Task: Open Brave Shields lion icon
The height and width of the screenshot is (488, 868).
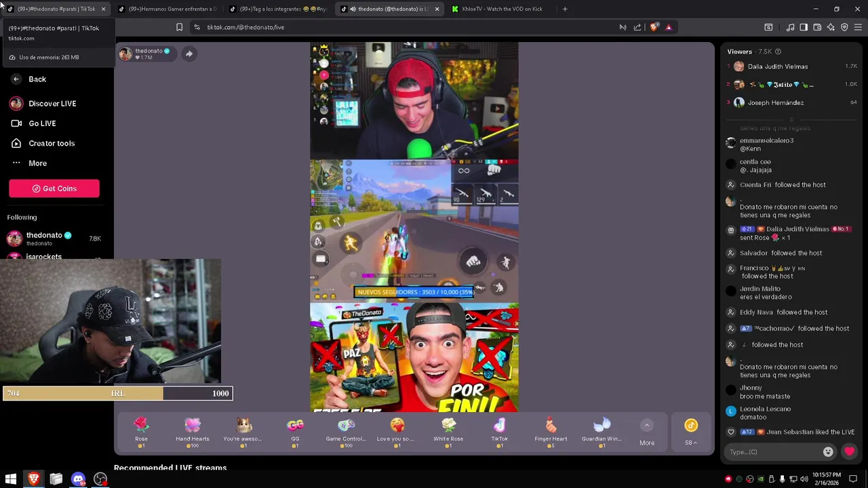Action: [x=654, y=27]
